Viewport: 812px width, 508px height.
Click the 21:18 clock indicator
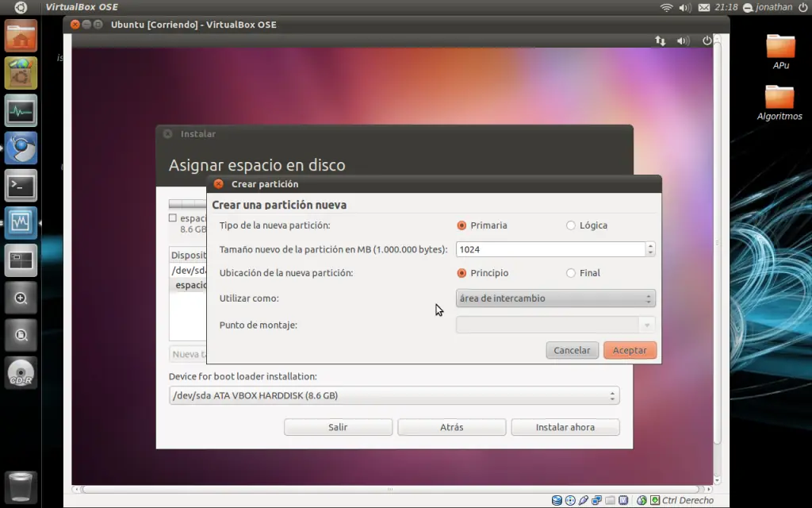pos(726,7)
